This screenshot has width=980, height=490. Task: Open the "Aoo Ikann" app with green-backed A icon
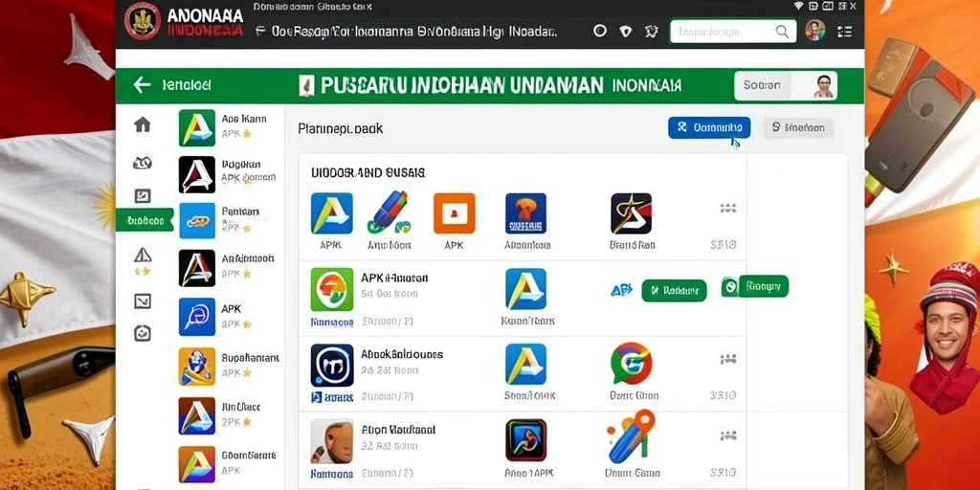197,128
